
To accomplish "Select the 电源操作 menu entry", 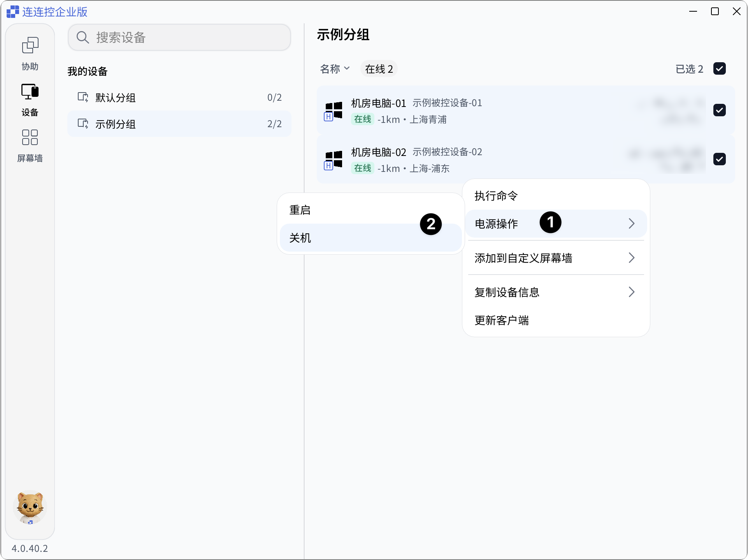I will coord(556,224).
